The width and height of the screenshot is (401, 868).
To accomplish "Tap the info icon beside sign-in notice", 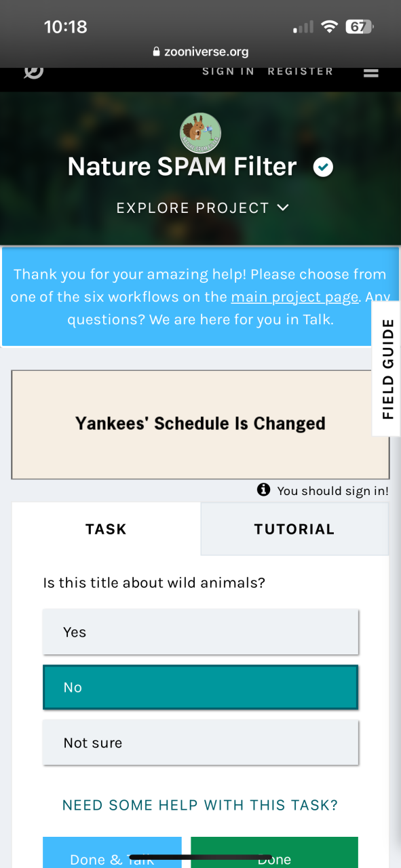I will (264, 490).
